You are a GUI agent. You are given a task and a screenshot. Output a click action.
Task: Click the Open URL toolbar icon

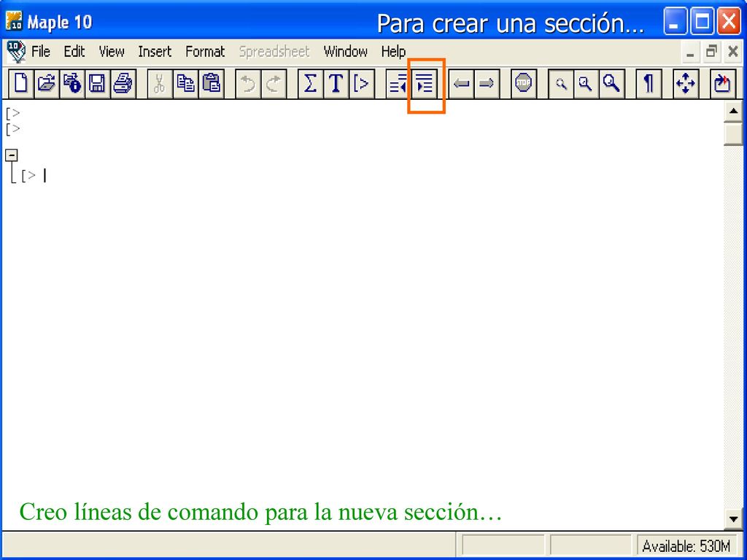(72, 84)
